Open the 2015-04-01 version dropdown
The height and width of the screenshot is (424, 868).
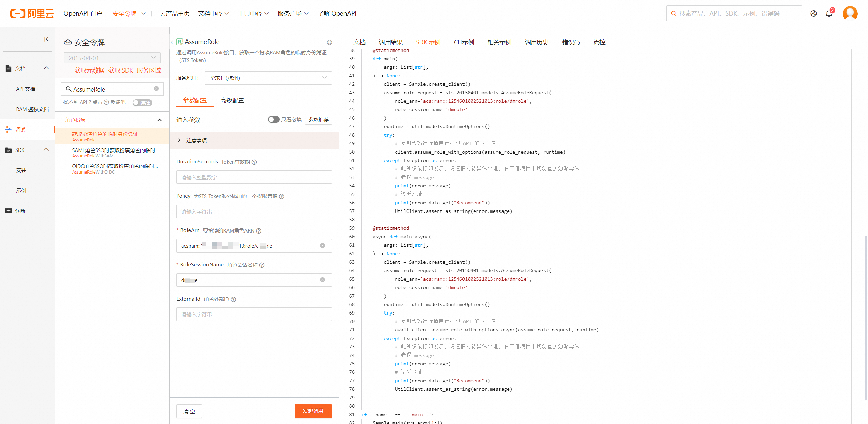112,58
